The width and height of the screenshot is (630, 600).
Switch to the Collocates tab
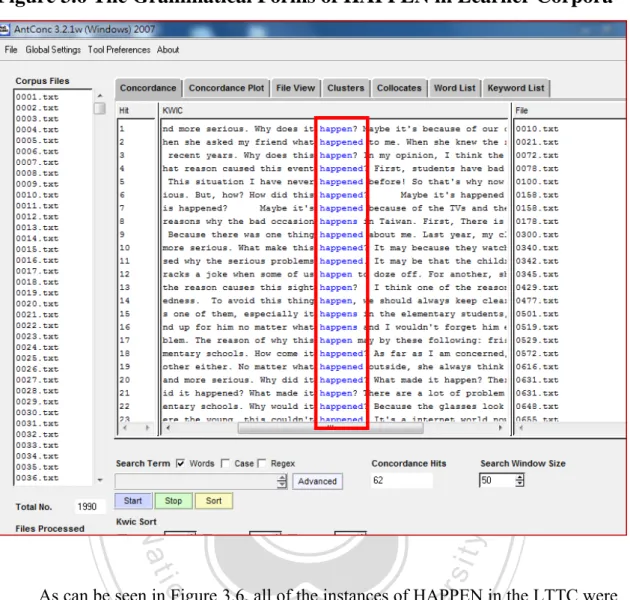pyautogui.click(x=399, y=88)
